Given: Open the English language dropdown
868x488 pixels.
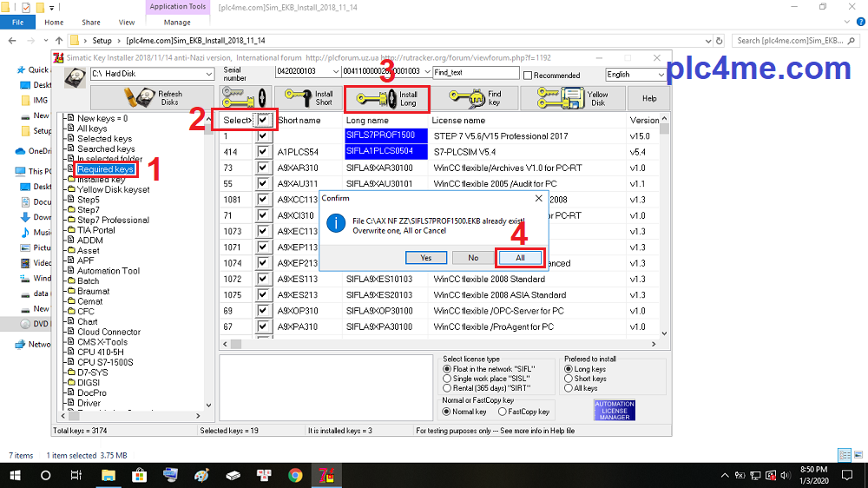Looking at the screenshot, I should 635,75.
